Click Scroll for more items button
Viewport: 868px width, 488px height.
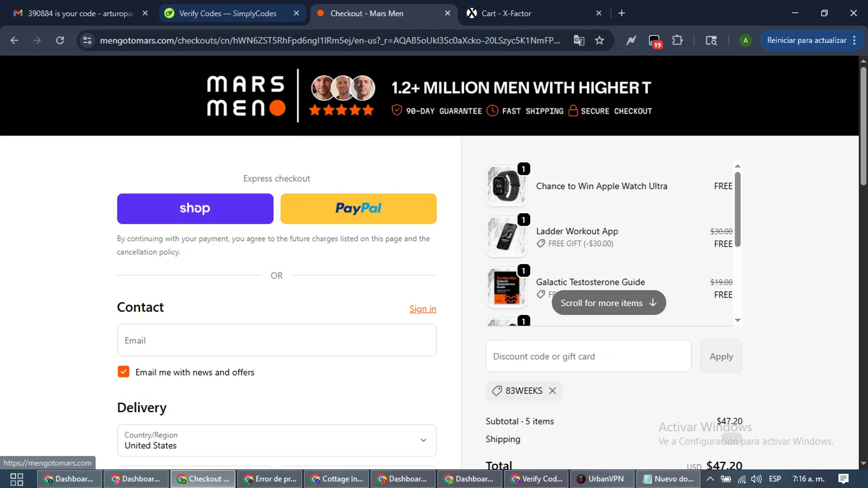pyautogui.click(x=609, y=303)
